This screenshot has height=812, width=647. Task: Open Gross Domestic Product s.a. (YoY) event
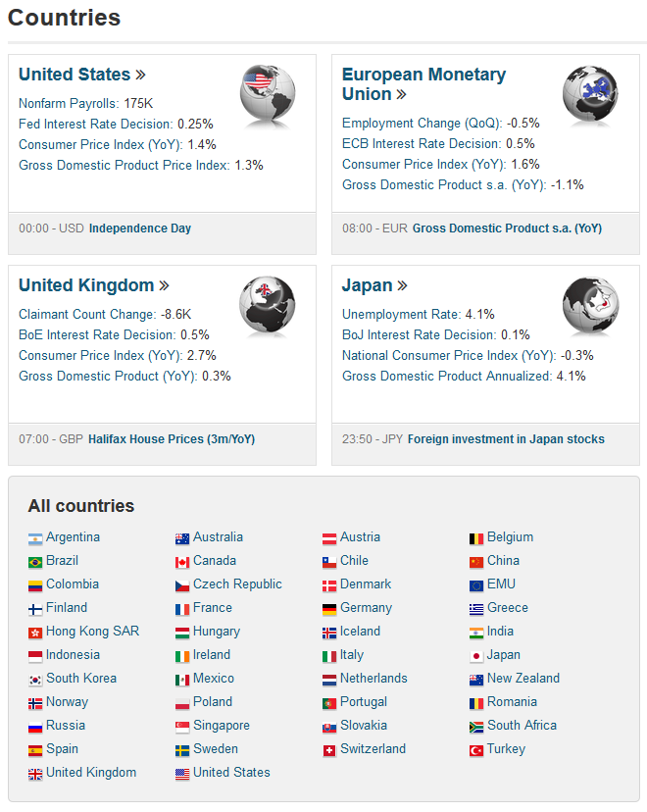click(507, 228)
